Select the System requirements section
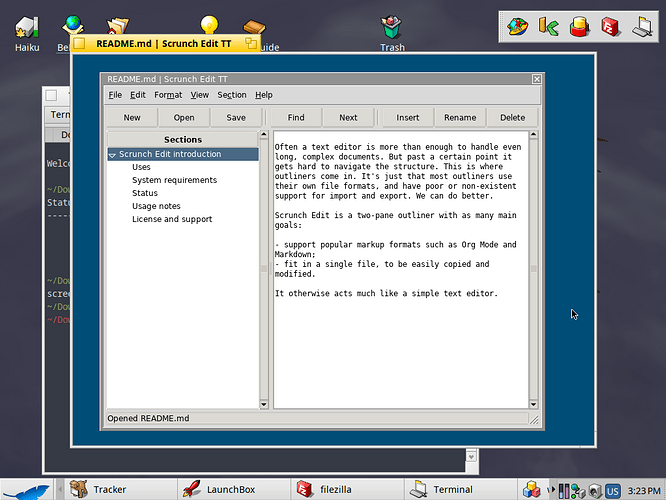Screen dimensions: 666x500 [x=174, y=180]
